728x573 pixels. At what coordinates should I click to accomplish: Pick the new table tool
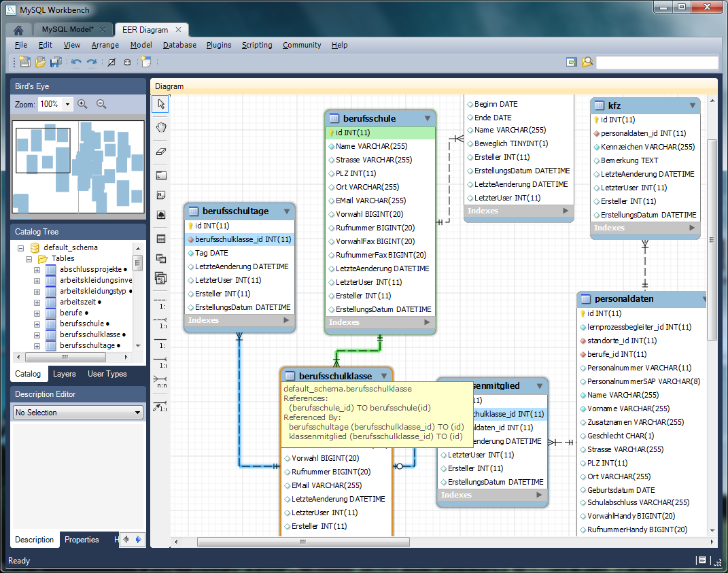coord(160,239)
